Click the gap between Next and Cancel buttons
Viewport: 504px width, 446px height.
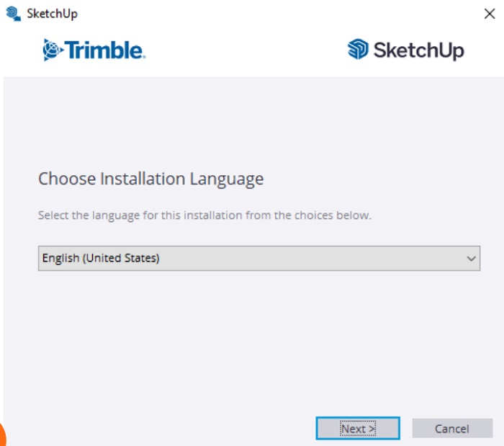406,429
